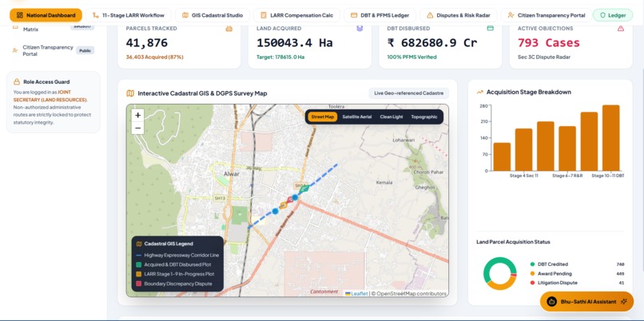The image size is (644, 321).
Task: Click warning triangle icon on Disputes tab
Action: click(430, 15)
